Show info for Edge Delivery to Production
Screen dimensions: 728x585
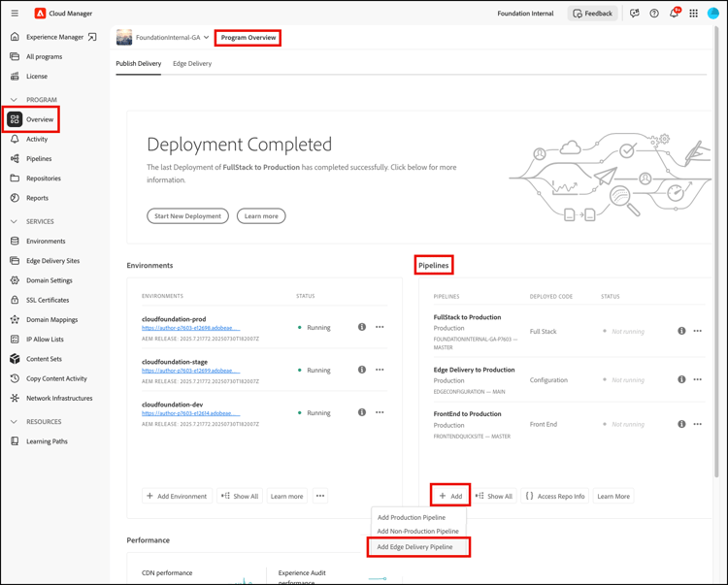tap(681, 379)
